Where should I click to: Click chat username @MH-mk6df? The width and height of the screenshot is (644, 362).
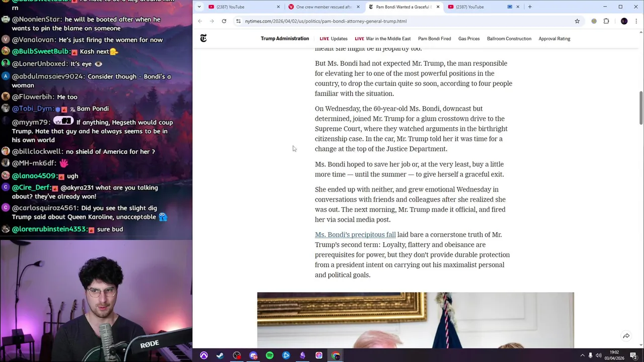point(34,163)
